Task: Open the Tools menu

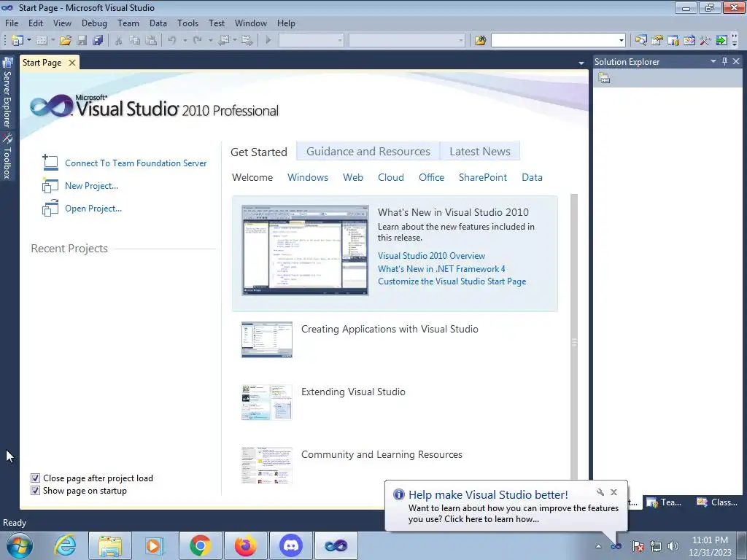Action: (x=187, y=23)
